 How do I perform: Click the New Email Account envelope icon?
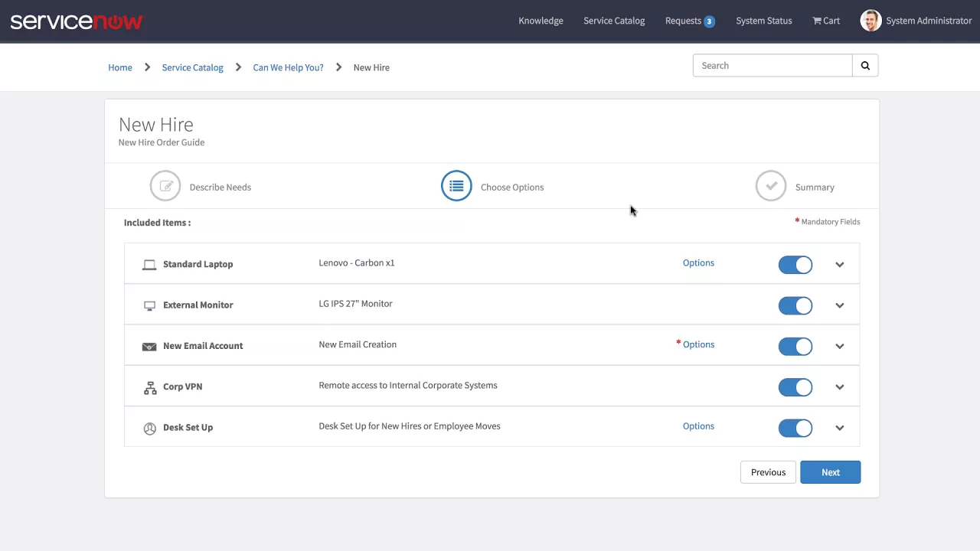coord(149,346)
